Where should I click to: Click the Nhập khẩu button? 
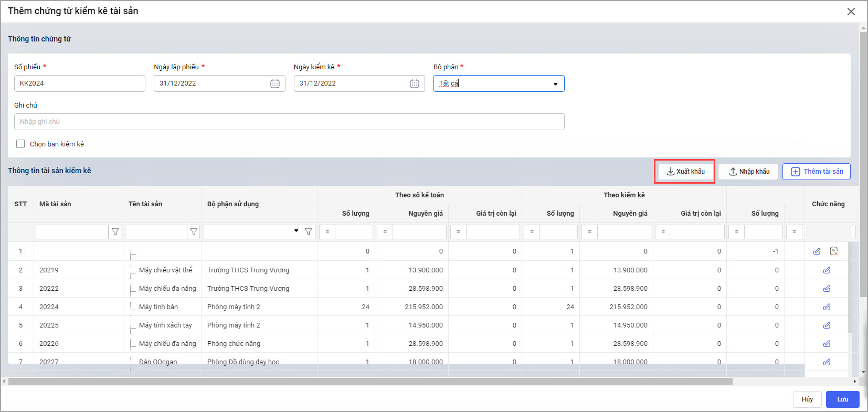click(748, 172)
